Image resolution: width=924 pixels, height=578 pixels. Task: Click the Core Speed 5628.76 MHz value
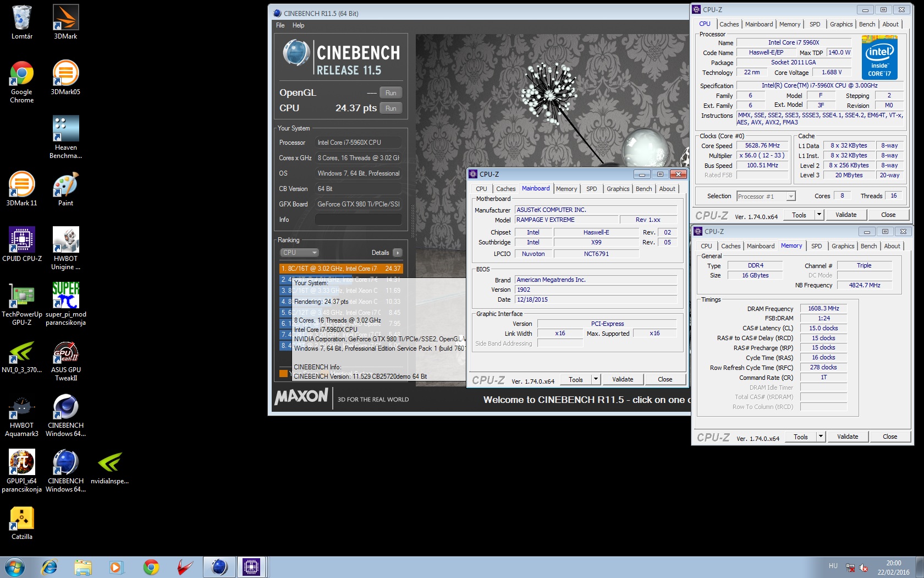pyautogui.click(x=762, y=146)
